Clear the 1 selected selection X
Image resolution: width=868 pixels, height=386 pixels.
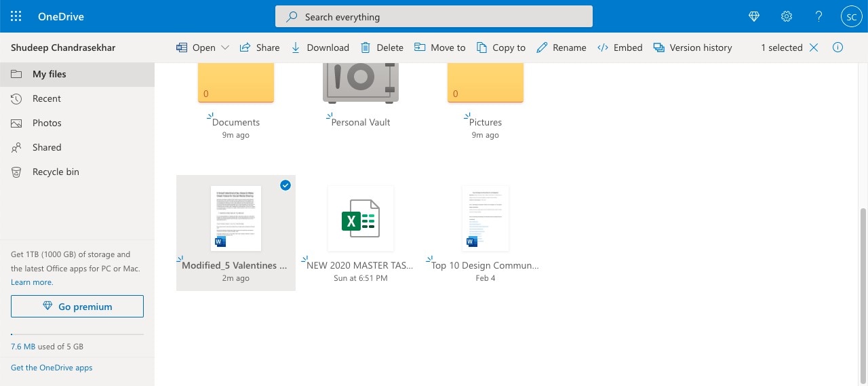coord(814,47)
